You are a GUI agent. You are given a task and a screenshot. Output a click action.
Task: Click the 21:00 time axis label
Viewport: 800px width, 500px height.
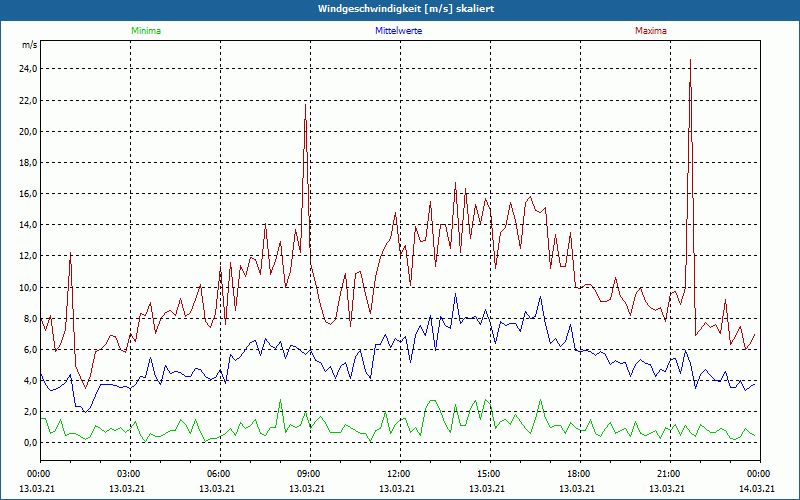pyautogui.click(x=667, y=473)
